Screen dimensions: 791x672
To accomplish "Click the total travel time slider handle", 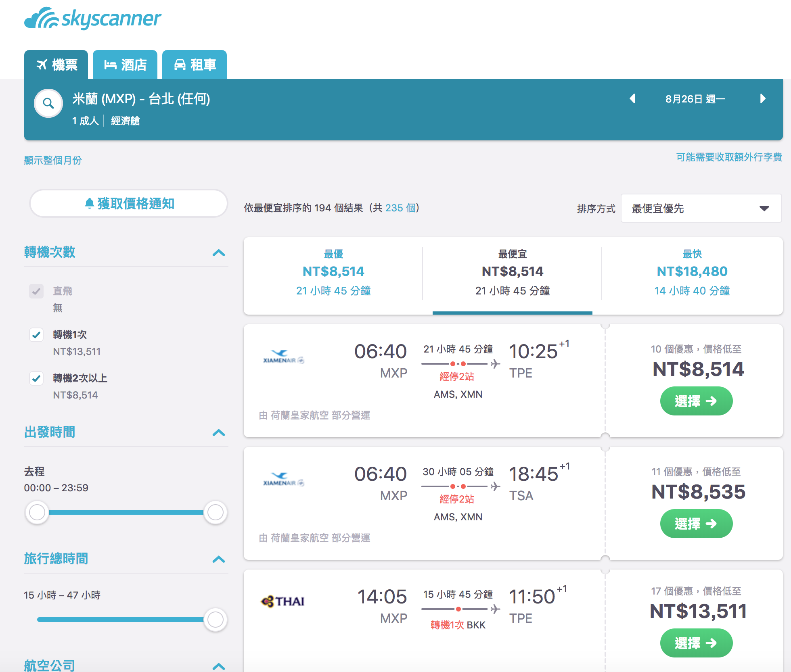I will pyautogui.click(x=216, y=620).
